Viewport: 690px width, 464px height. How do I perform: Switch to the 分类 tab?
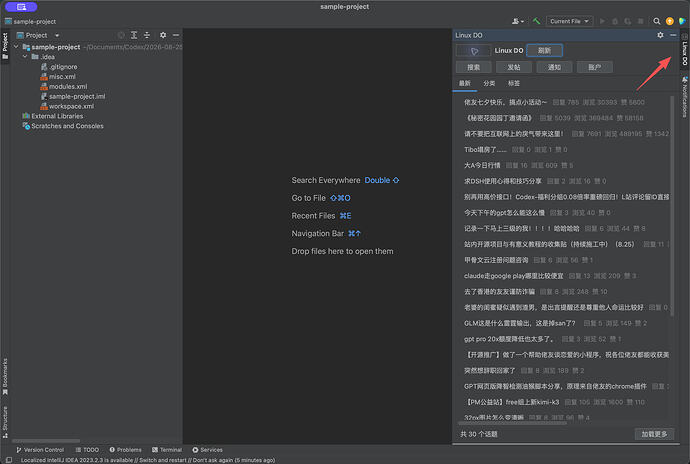pyautogui.click(x=489, y=83)
